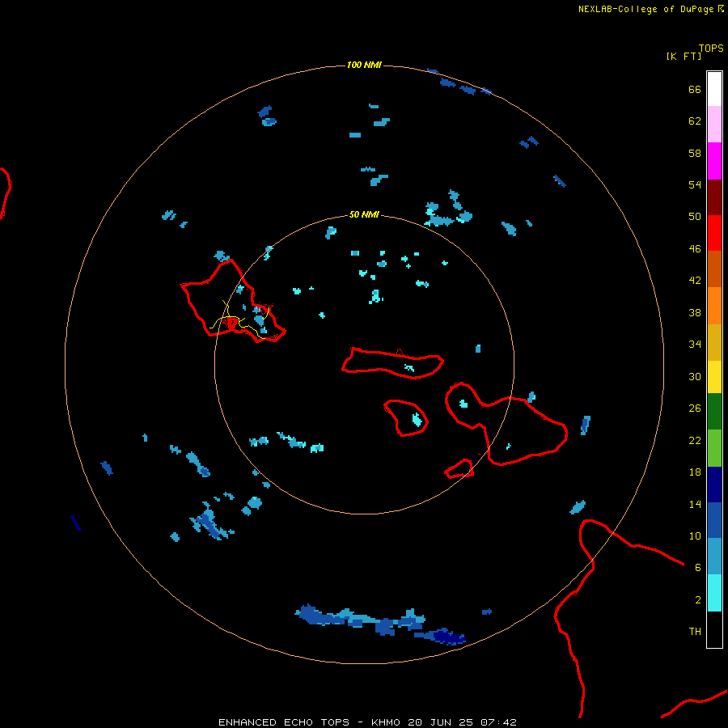Click the light steel-blue legend swatch
The height and width of the screenshot is (728, 728).
click(714, 557)
